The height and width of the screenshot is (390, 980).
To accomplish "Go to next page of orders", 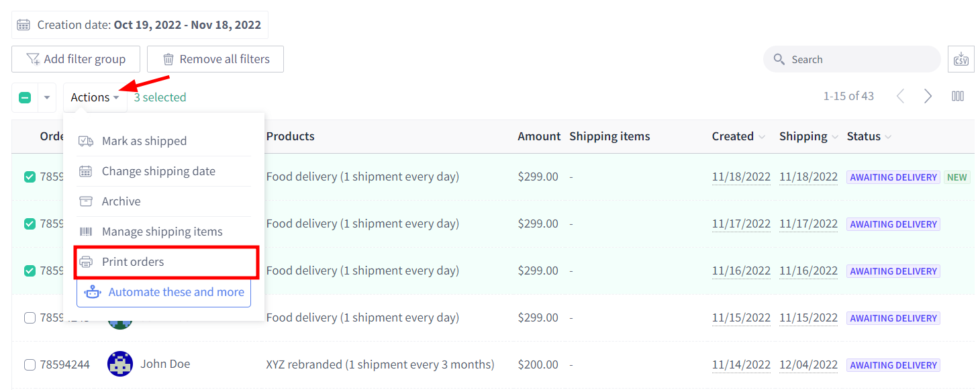I will tap(928, 96).
